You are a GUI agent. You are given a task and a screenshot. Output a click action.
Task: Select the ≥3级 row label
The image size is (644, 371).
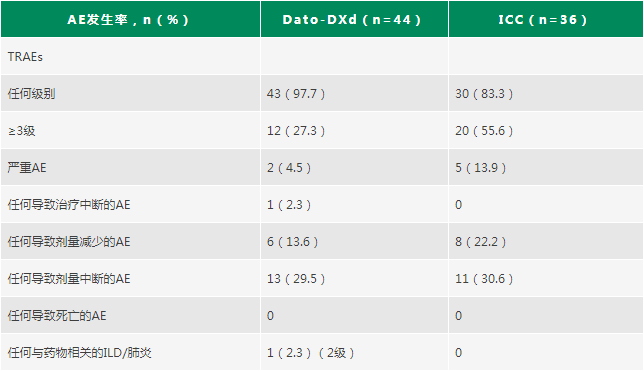21,131
